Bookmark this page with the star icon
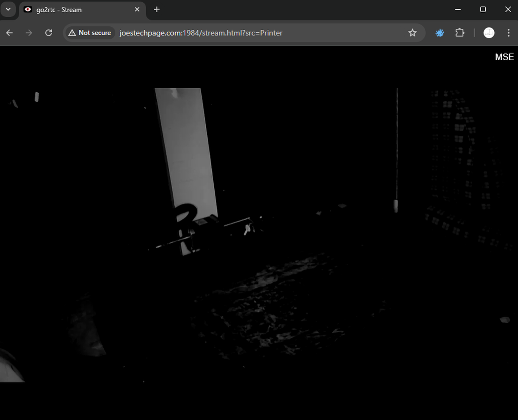This screenshot has width=518, height=420. pos(412,33)
